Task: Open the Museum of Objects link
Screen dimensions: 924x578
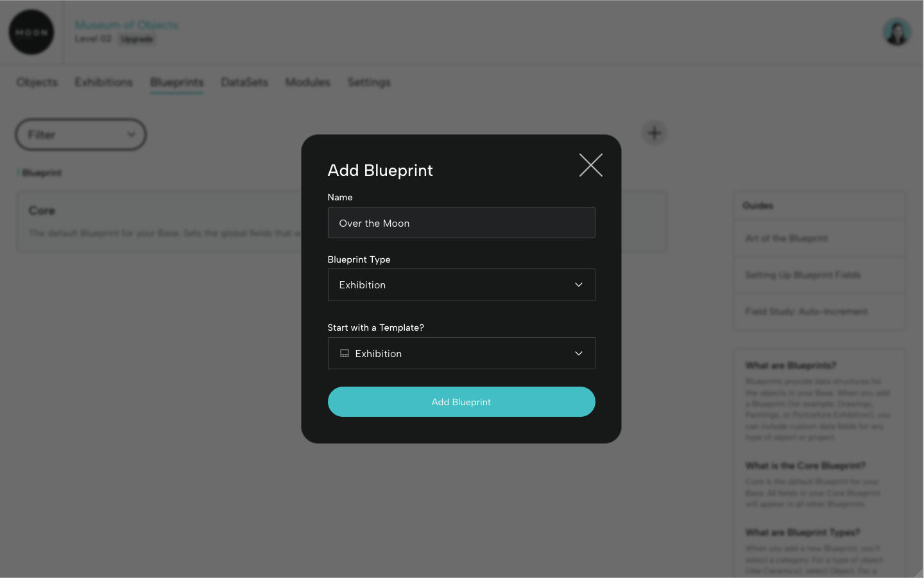Action: [126, 24]
